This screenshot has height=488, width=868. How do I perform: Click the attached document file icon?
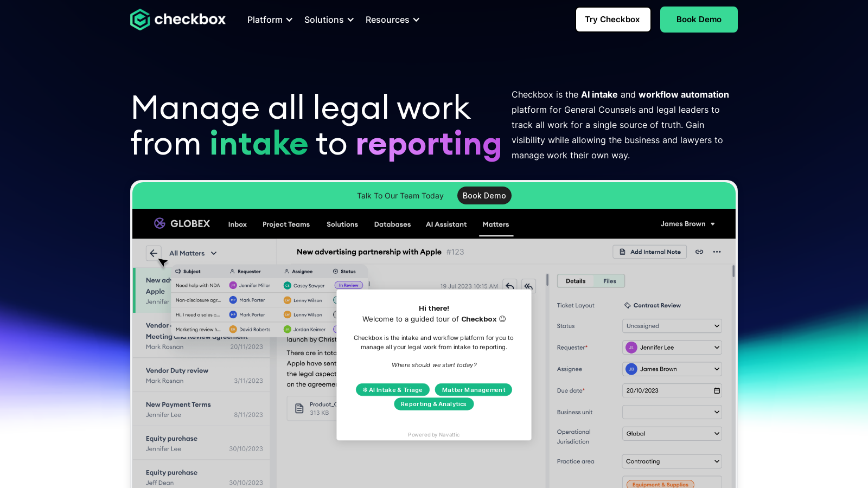click(299, 408)
